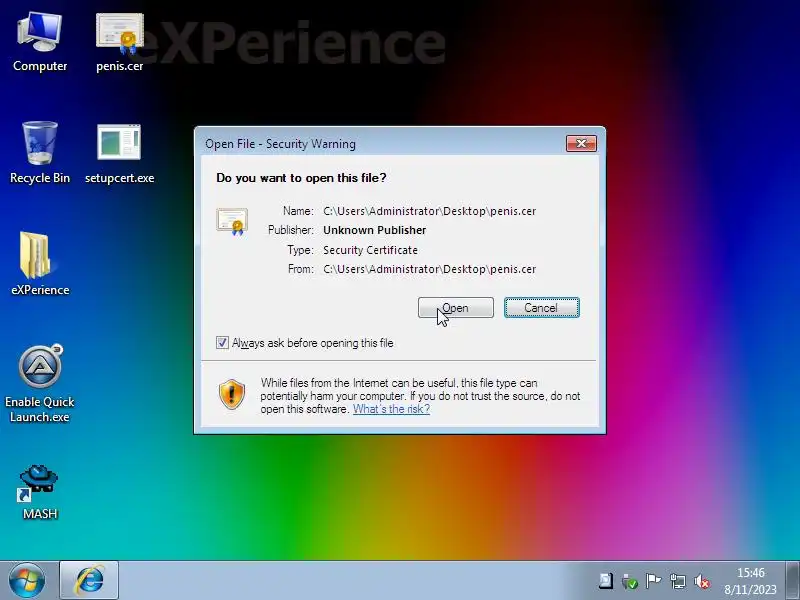Launch Internet Explorer from the taskbar
Screen dimensions: 800x600
click(x=89, y=581)
